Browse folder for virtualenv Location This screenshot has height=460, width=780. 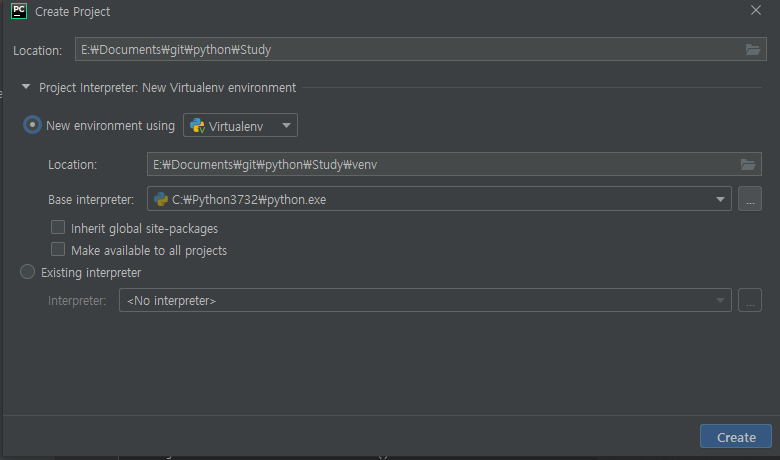pos(748,164)
